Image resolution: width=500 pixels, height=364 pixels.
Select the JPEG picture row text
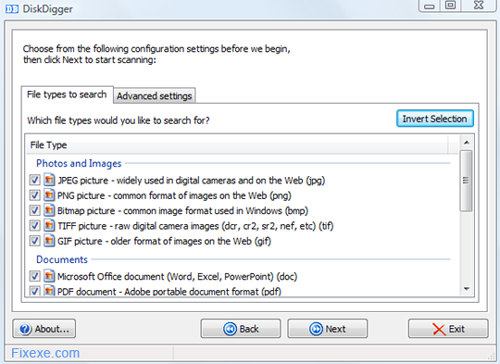(x=191, y=180)
